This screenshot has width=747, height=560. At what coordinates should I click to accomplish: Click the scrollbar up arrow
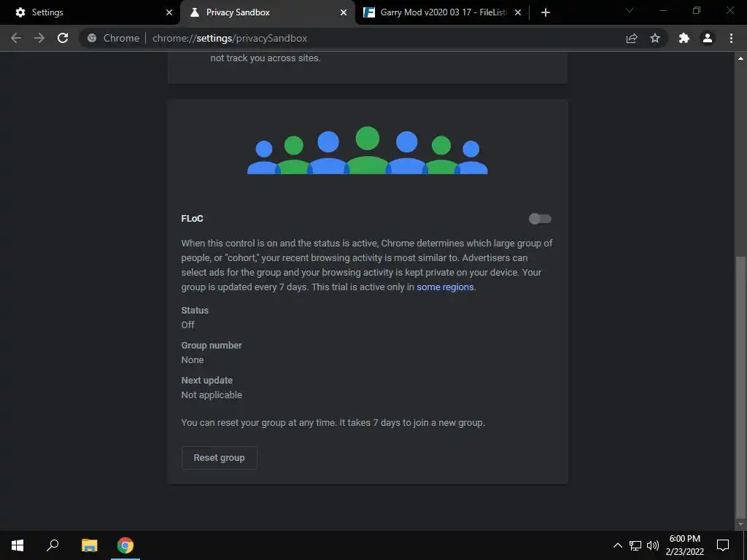tap(740, 58)
